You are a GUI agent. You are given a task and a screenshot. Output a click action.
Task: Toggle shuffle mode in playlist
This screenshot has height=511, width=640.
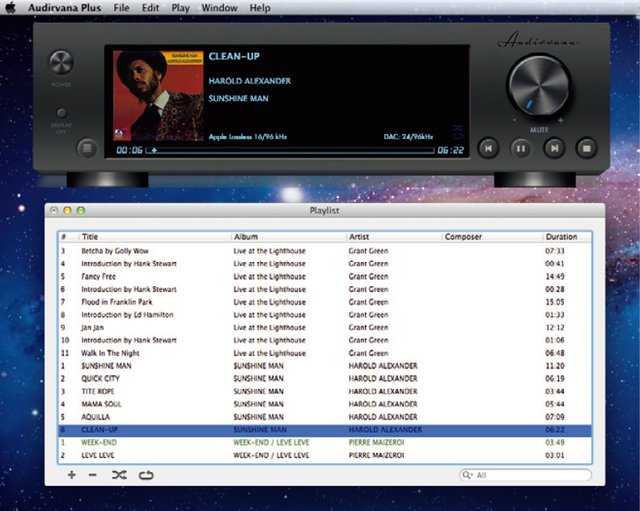tap(119, 475)
